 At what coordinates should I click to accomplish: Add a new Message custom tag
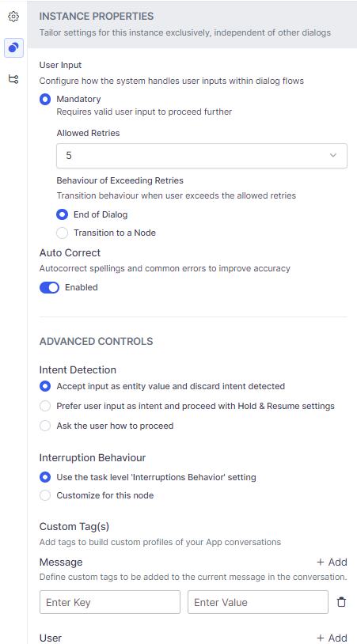pyautogui.click(x=332, y=562)
